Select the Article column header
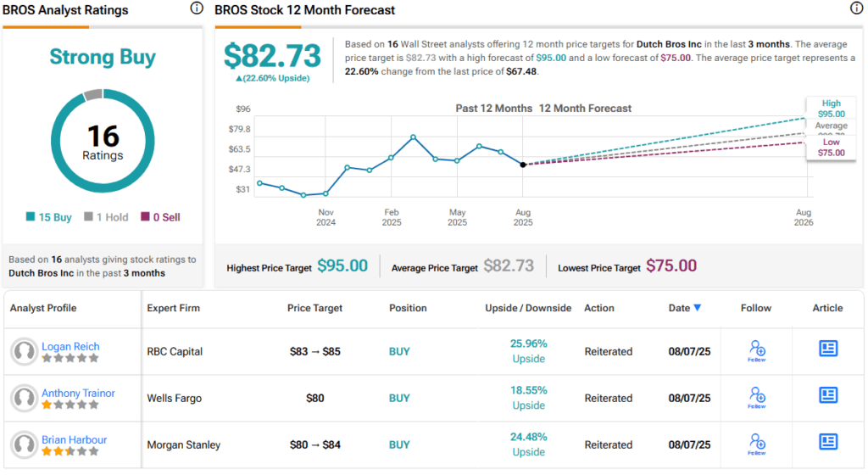 (x=827, y=308)
